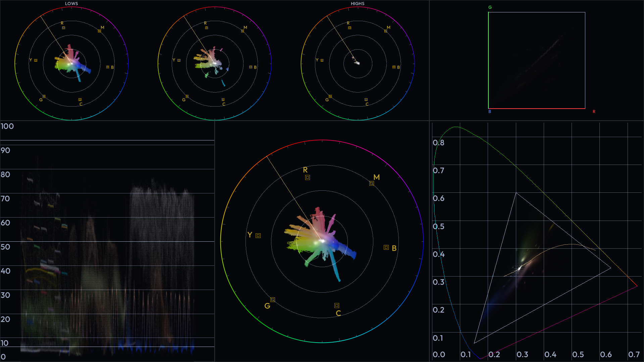Click the C target box in LOWS vectorscope
This screenshot has height=362, width=644.
[x=80, y=100]
